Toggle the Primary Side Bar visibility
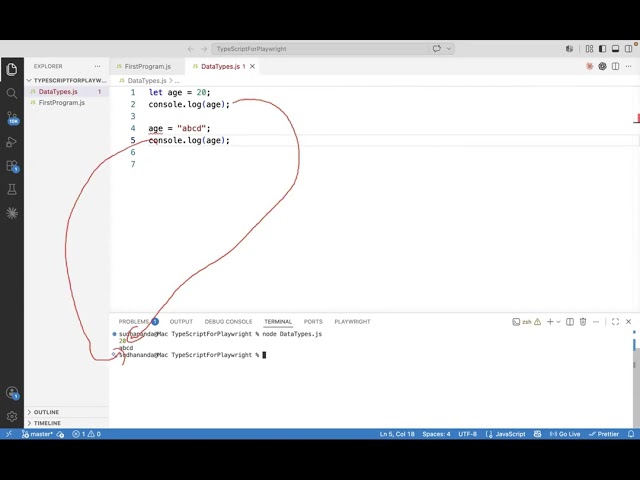The image size is (640, 480). 602,49
